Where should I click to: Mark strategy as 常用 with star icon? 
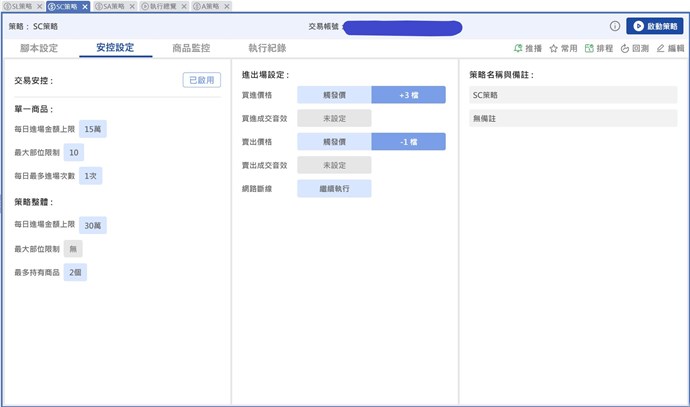click(x=562, y=48)
